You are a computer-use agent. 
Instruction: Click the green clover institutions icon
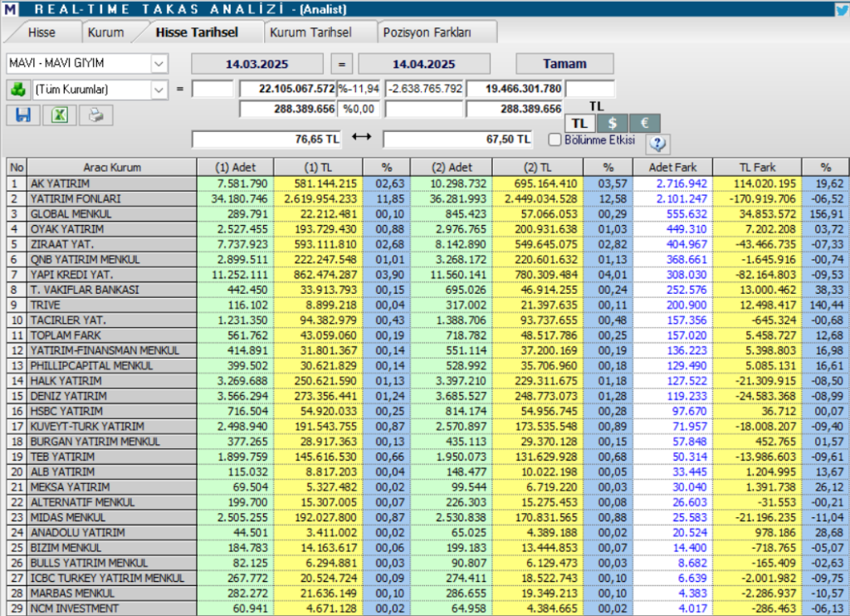click(17, 89)
